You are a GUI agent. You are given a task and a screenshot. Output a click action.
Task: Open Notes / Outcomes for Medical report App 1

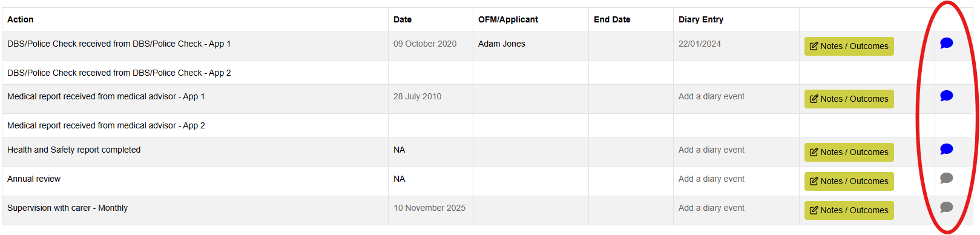click(x=849, y=99)
